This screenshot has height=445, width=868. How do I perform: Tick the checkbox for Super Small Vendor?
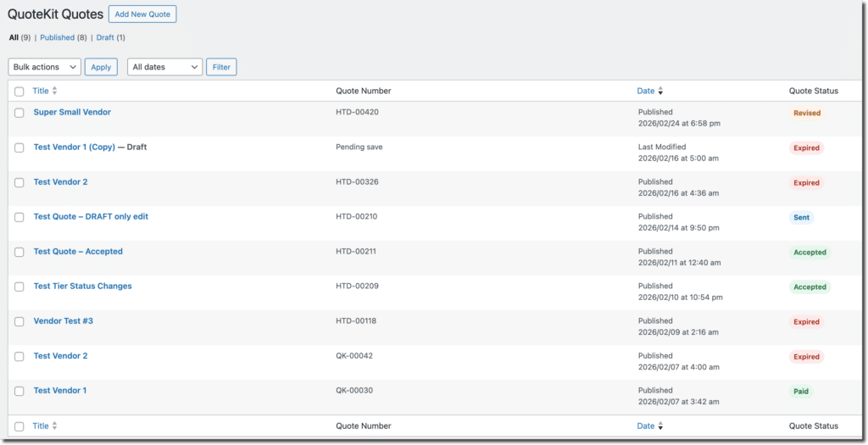tap(19, 113)
